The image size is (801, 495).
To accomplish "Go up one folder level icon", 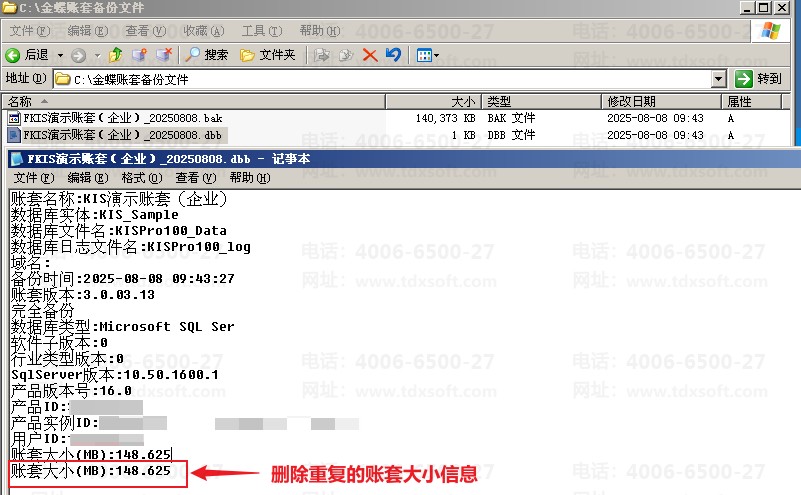I will click(x=116, y=55).
